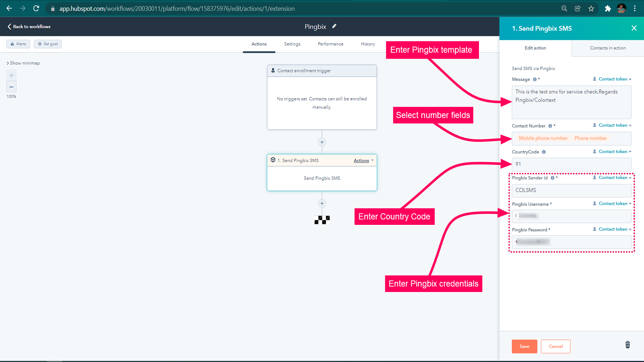Click the Save button
The image size is (644, 362).
coord(524,346)
